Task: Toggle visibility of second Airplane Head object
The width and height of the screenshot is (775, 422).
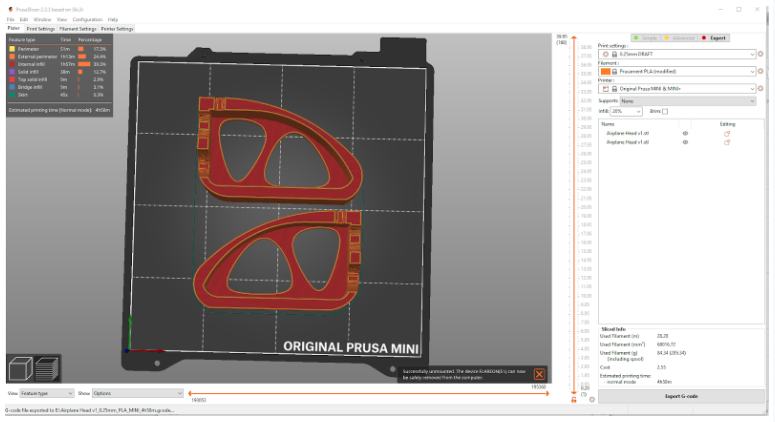Action: click(x=685, y=142)
